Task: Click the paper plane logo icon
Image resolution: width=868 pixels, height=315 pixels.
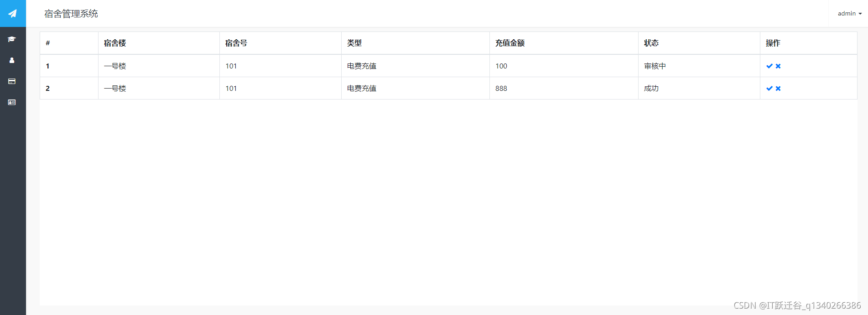Action: click(x=13, y=14)
